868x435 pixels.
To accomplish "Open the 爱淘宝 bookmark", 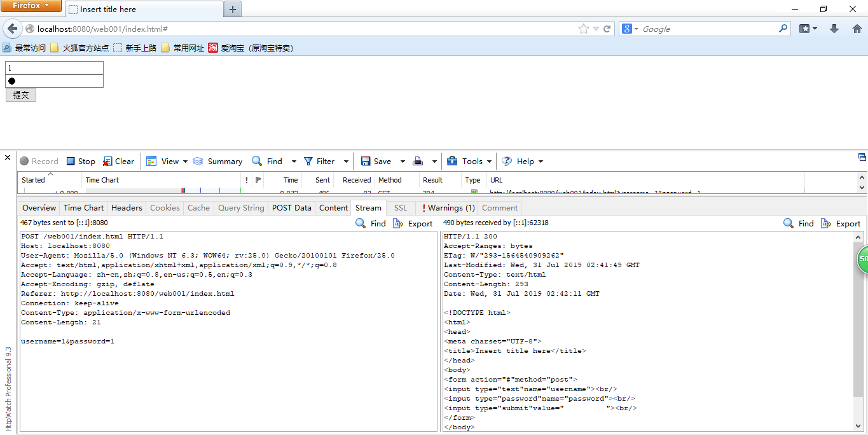I will pos(251,48).
